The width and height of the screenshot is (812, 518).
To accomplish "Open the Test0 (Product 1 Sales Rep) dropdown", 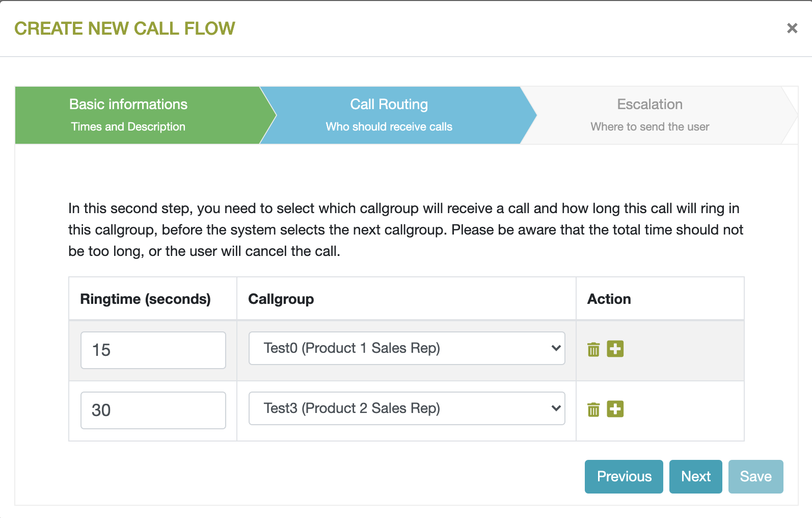I will pyautogui.click(x=407, y=348).
